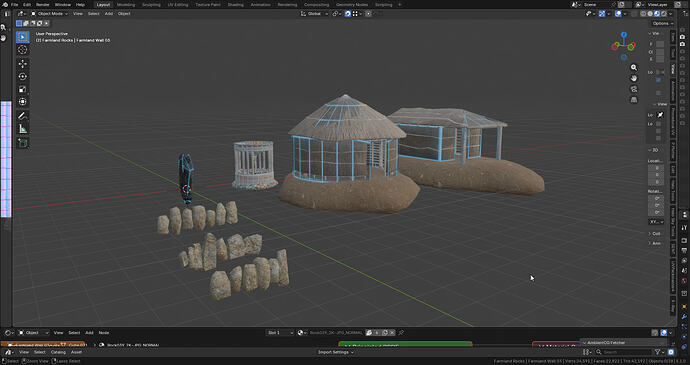
Task: Select the extend selection mode icon
Action: [x=26, y=23]
